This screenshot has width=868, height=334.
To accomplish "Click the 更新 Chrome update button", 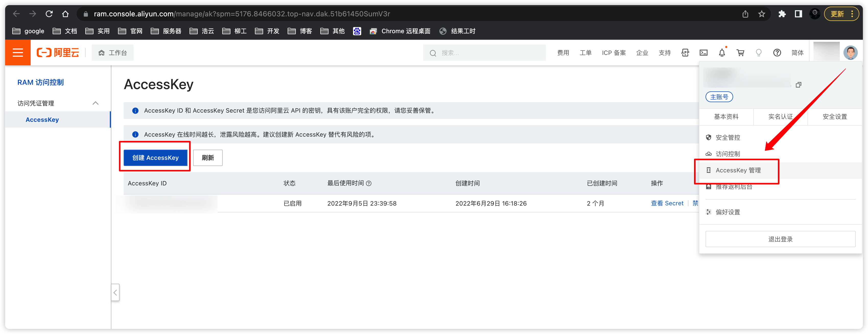I will coord(837,14).
